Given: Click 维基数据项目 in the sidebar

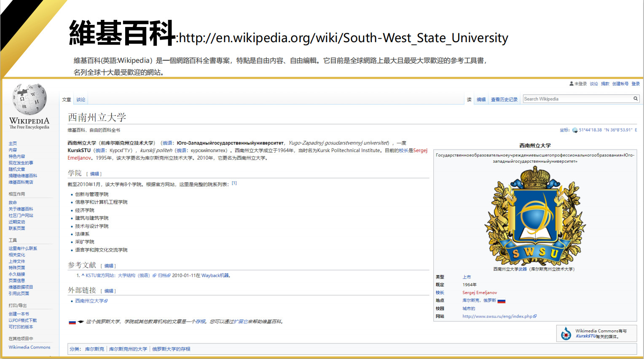Looking at the screenshot, I should [21, 287].
